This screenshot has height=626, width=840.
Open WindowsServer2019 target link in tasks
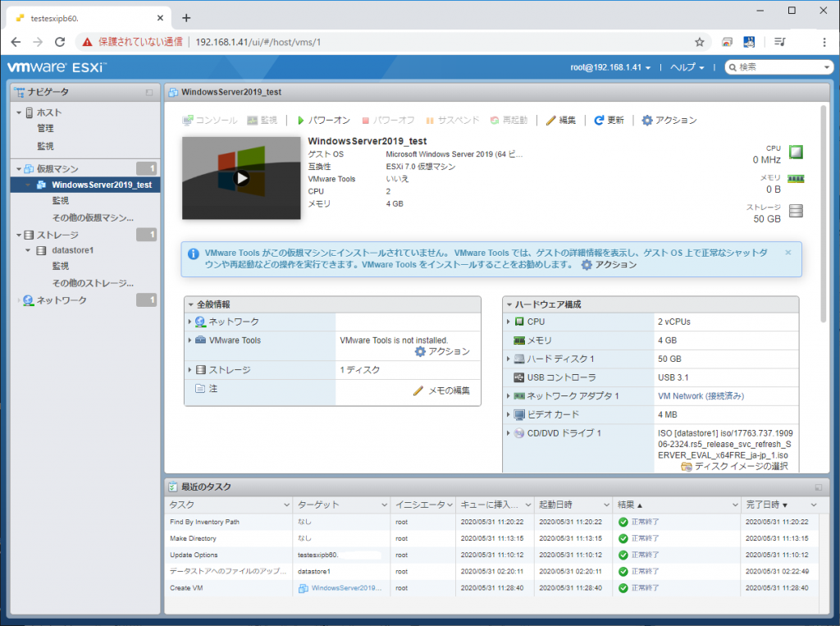346,588
